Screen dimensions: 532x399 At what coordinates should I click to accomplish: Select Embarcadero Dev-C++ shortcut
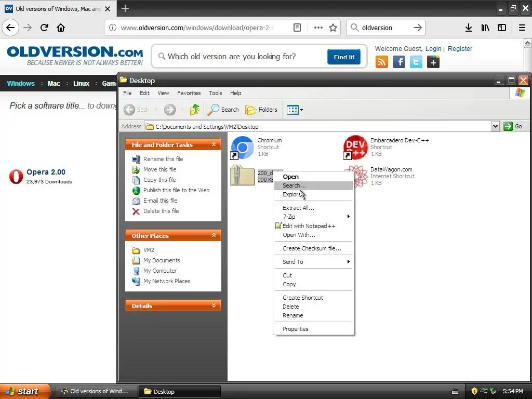click(x=355, y=148)
